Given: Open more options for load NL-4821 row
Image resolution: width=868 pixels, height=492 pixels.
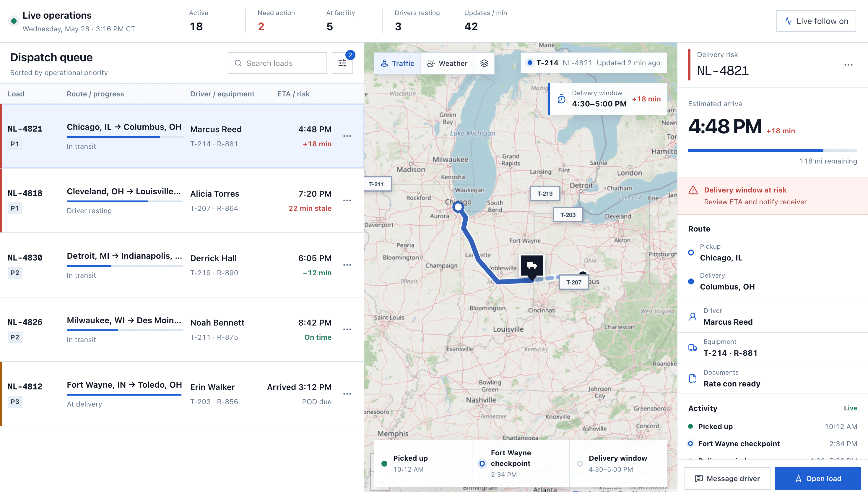Looking at the screenshot, I should click(347, 136).
